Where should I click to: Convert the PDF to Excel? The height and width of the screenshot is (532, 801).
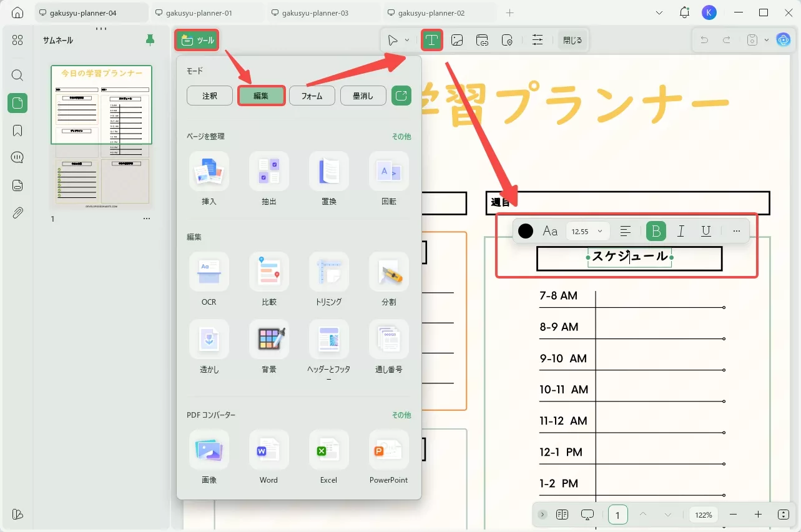tap(328, 450)
